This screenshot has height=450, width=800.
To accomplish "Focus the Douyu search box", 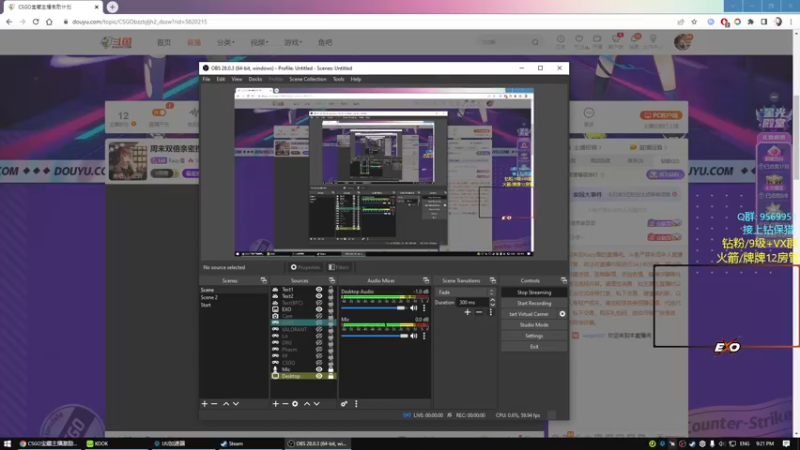I will tap(505, 42).
